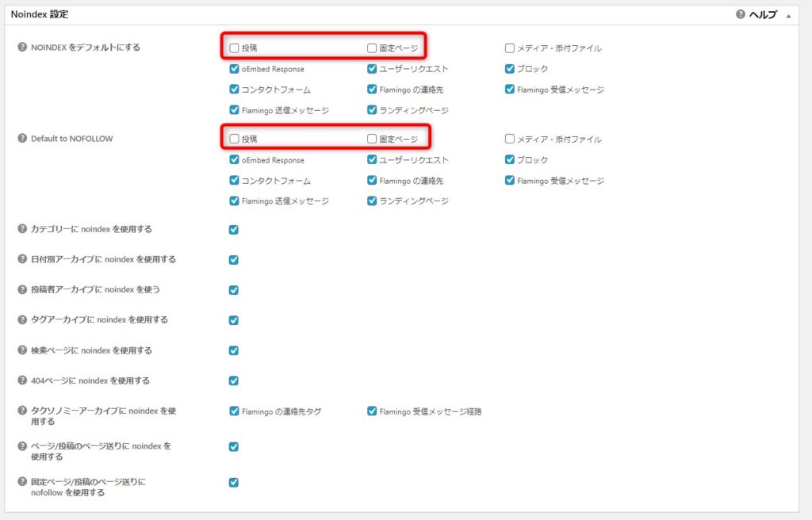The image size is (812, 520).
Task: Toggle 日付別アーカイブに noindex checkbox
Action: (234, 259)
